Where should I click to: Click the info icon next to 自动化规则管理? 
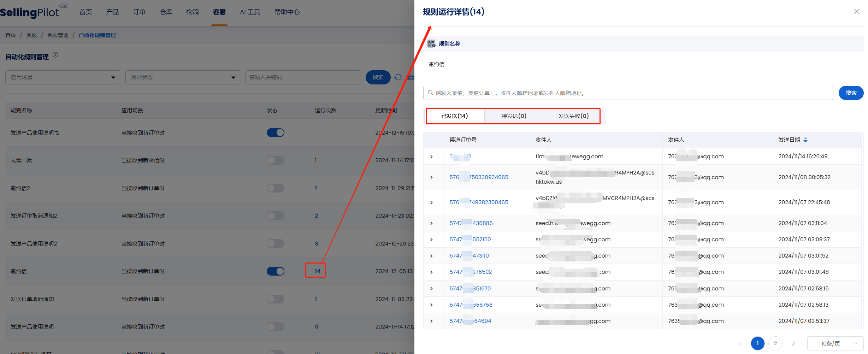(x=55, y=55)
